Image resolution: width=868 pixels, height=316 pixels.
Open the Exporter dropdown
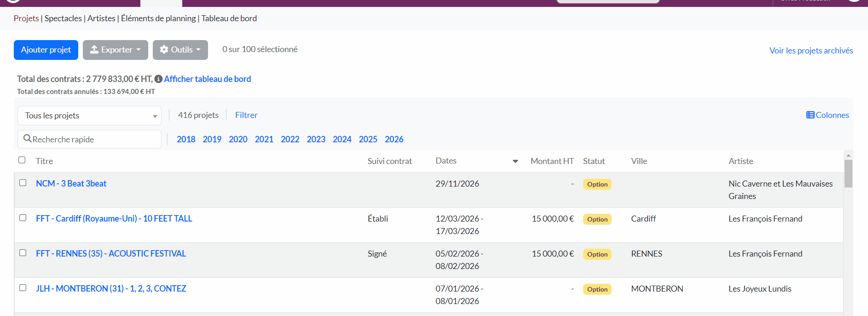coord(116,50)
